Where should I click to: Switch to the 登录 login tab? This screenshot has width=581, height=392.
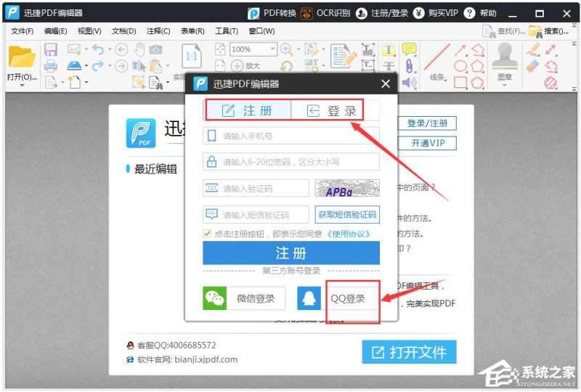(331, 110)
